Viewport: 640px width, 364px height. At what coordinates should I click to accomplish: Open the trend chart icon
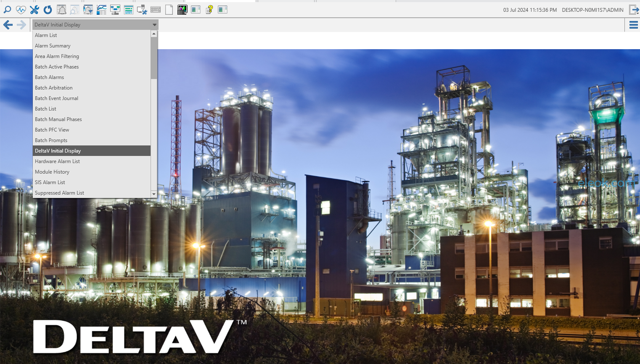(102, 9)
